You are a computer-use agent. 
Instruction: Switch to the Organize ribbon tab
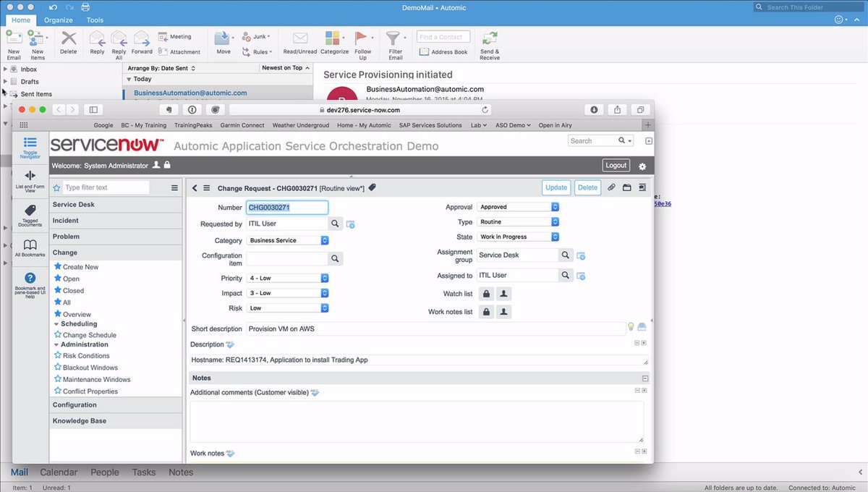(x=58, y=20)
